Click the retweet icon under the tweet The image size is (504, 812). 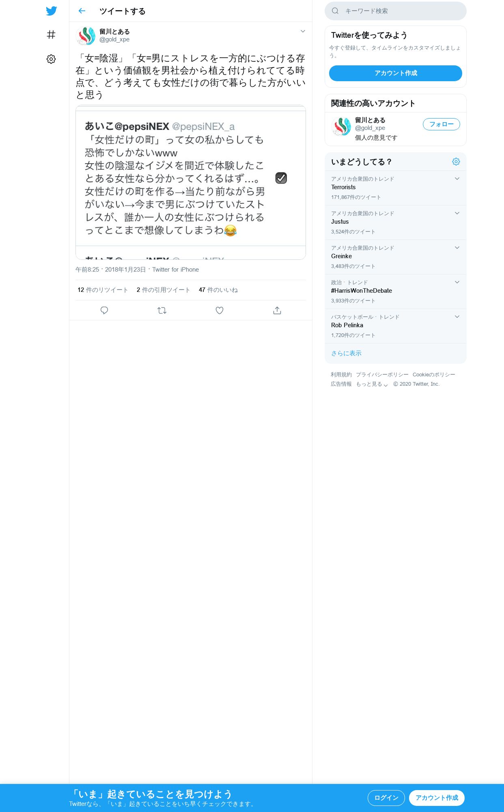point(162,311)
